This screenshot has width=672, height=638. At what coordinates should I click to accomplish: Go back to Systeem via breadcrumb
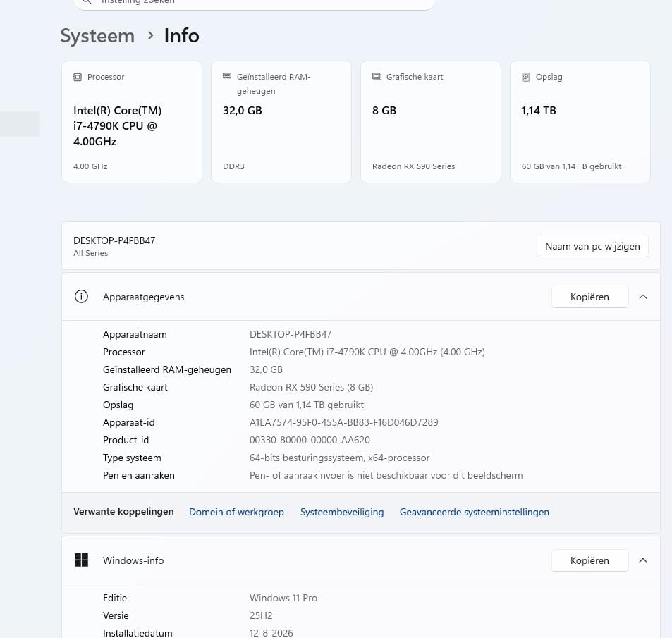97,35
